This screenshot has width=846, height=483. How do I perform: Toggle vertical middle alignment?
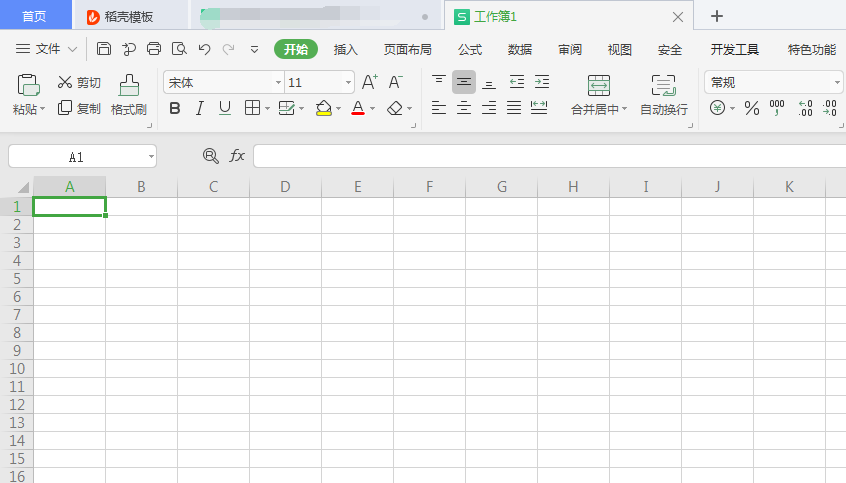tap(463, 82)
